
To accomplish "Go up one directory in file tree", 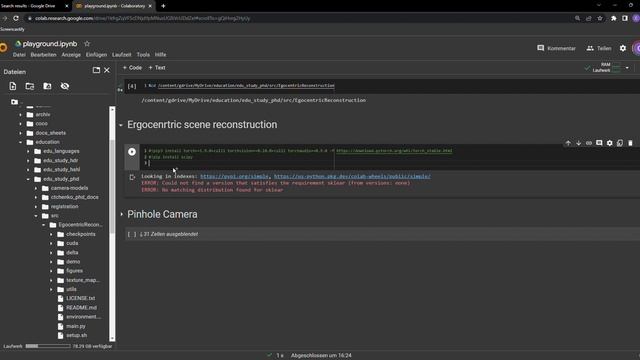I will tap(15, 102).
